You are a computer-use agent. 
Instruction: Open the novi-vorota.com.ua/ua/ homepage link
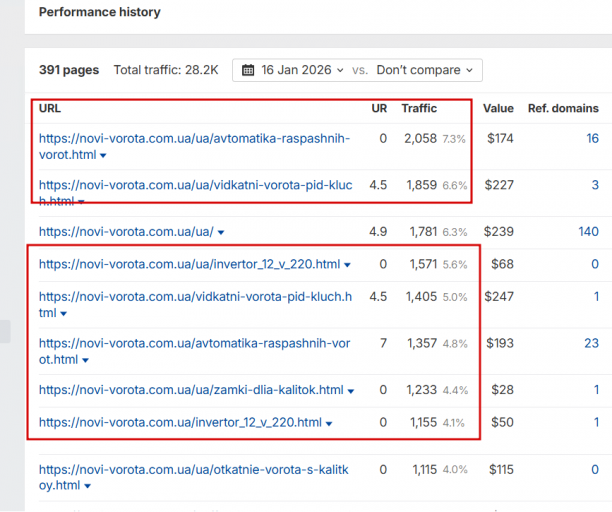click(126, 232)
